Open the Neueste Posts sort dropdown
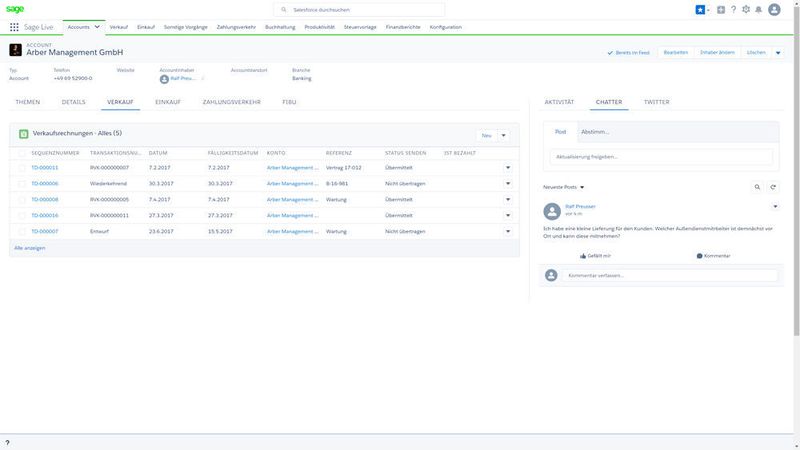This screenshot has height=450, width=800. [564, 187]
